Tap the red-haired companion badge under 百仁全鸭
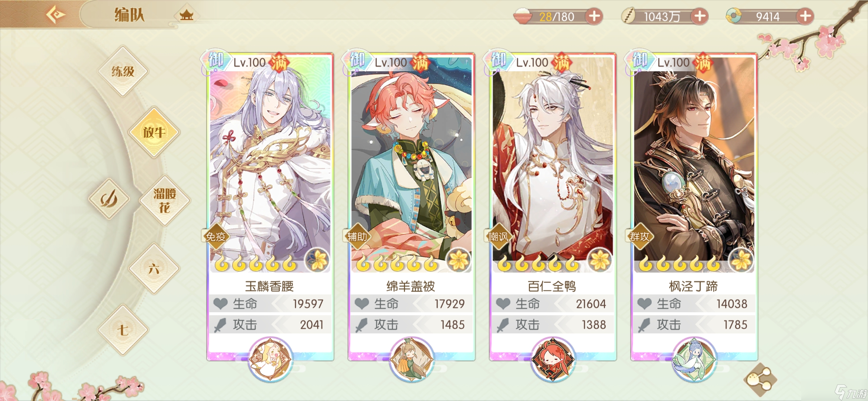This screenshot has height=401, width=868. pos(553,359)
